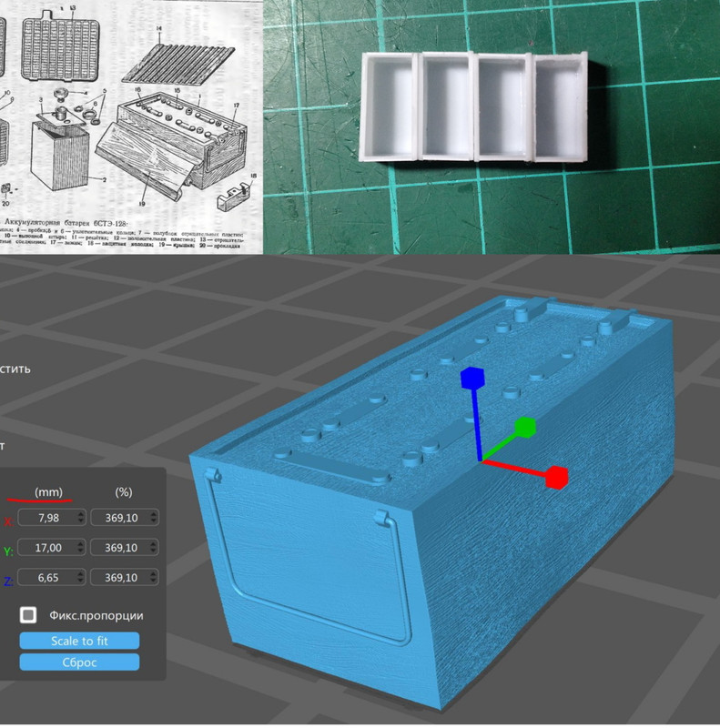This screenshot has height=728, width=720.
Task: Click the Scale to fit button
Action: (x=79, y=641)
